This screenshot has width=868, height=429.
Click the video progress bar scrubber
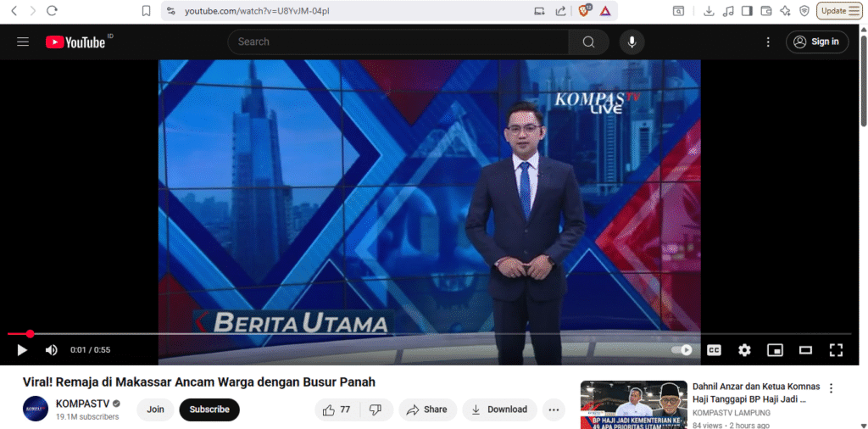[30, 334]
